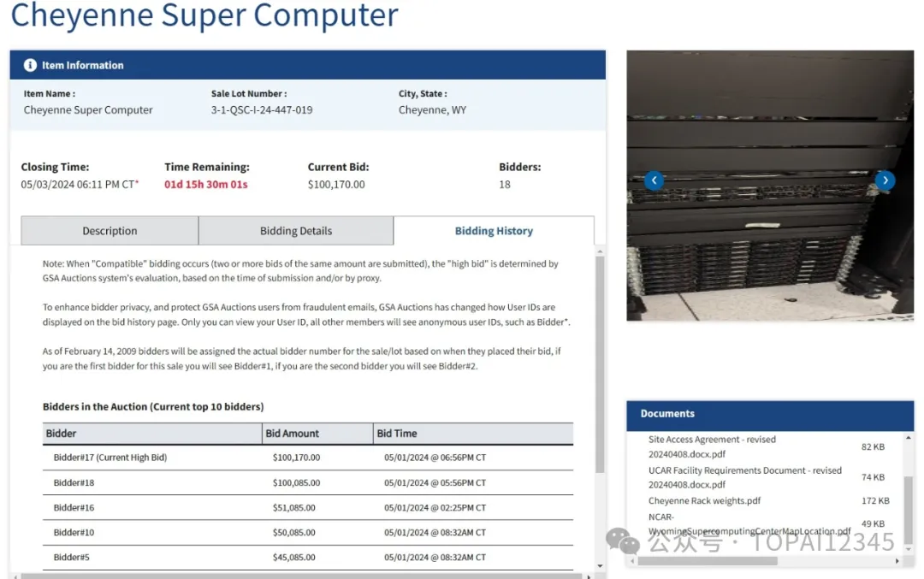Switch to the Bidding Details tab

point(296,231)
